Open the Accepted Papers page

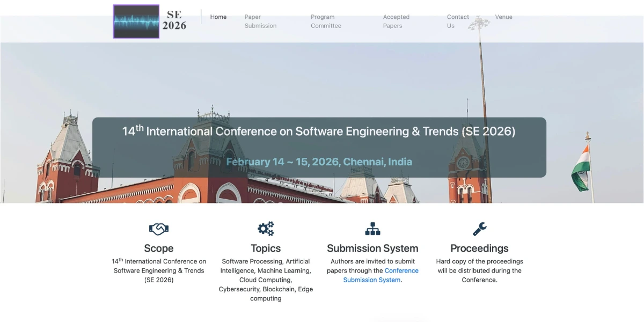tap(396, 21)
